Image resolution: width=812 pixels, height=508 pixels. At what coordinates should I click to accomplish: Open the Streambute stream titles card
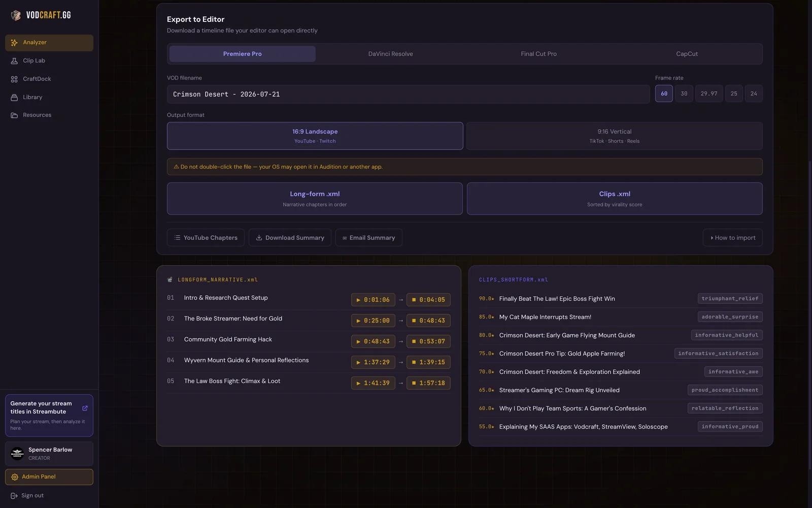coord(49,416)
